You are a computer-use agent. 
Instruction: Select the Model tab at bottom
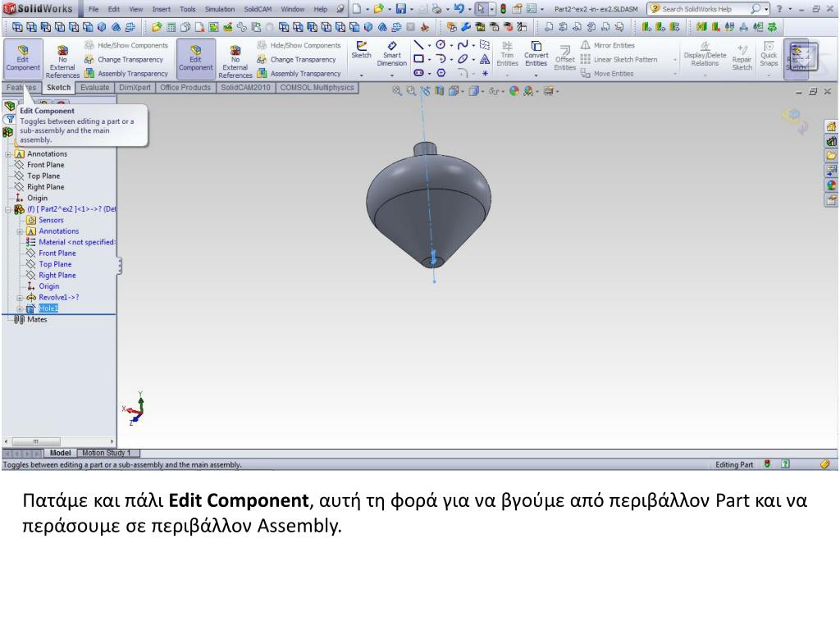60,453
